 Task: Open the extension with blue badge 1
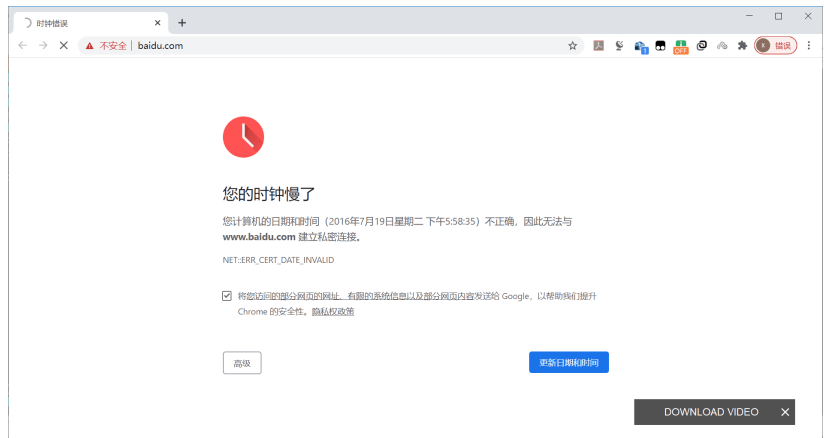pos(640,47)
